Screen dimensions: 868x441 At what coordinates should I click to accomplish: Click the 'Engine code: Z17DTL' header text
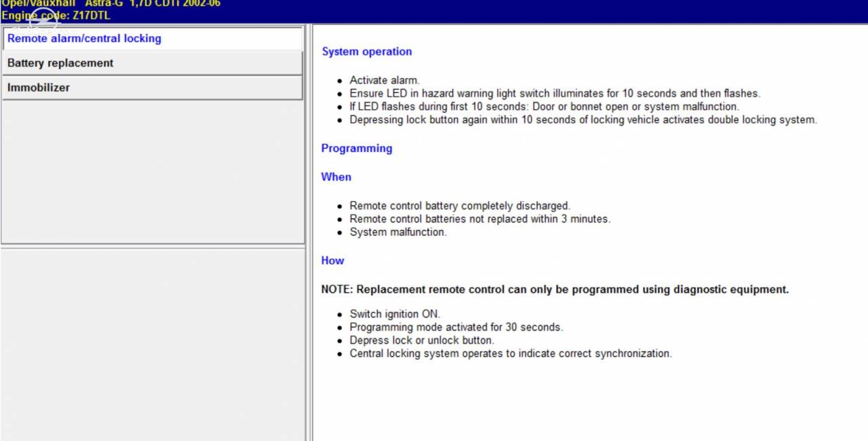55,16
